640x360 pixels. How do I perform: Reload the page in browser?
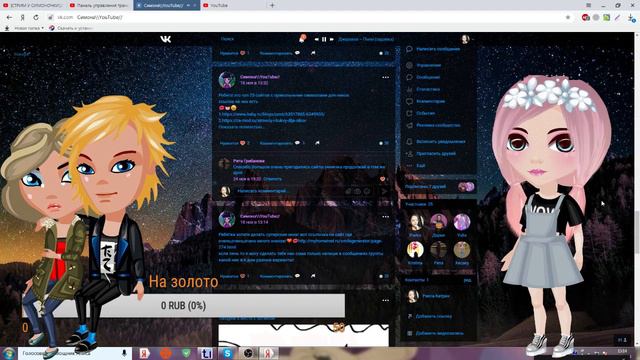(x=36, y=18)
